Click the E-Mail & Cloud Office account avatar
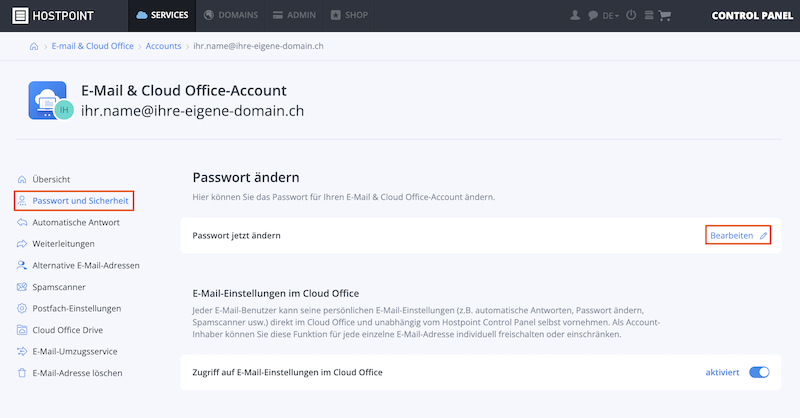800x418 pixels. 51,101
